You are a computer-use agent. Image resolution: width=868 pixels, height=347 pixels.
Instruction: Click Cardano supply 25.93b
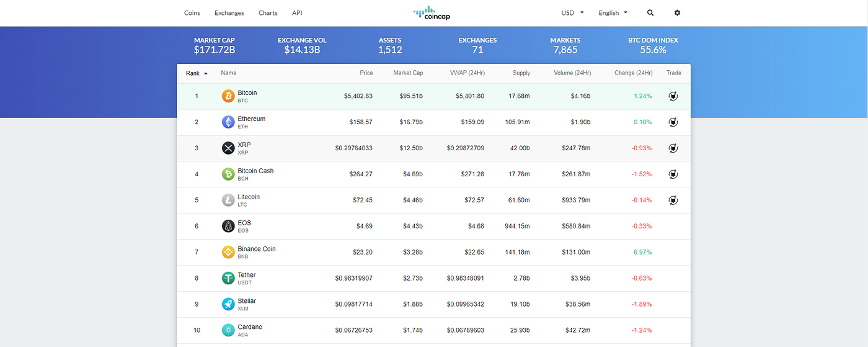pyautogui.click(x=520, y=331)
